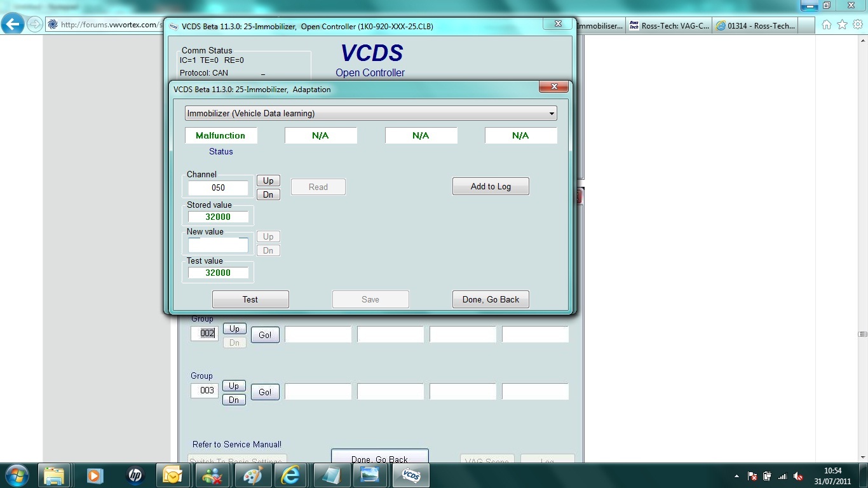Image resolution: width=868 pixels, height=488 pixels.
Task: Click Up button for Group 003
Action: click(x=234, y=386)
